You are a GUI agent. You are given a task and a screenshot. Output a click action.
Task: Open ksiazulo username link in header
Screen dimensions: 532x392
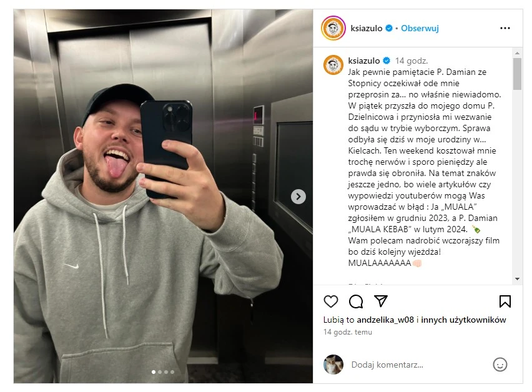click(367, 28)
